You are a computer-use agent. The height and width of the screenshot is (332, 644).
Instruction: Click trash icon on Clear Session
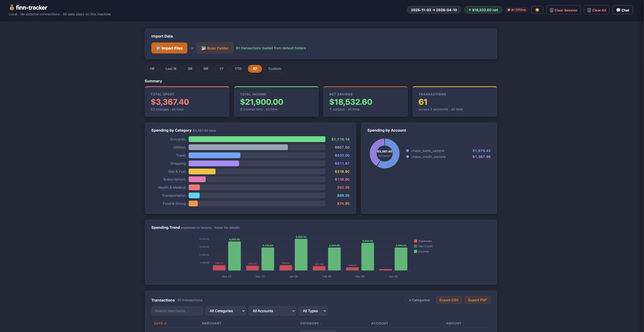pos(551,10)
